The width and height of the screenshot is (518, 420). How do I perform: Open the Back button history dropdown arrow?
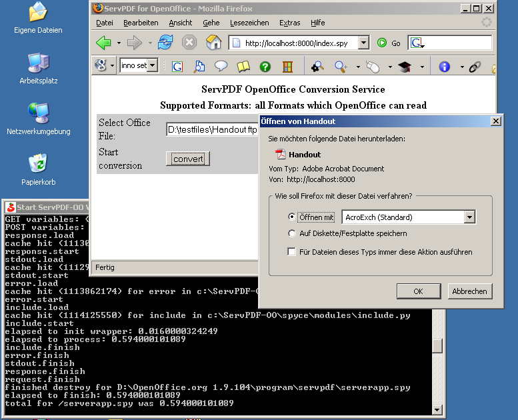click(x=119, y=43)
